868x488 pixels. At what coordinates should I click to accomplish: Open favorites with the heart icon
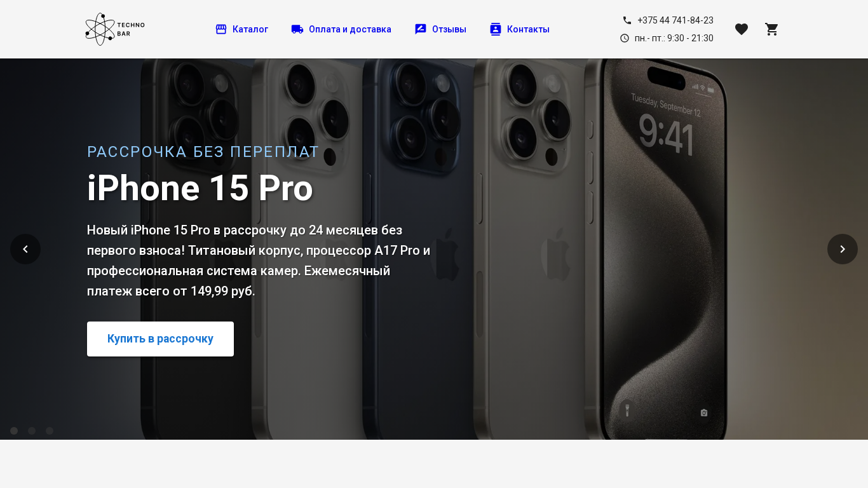tap(742, 29)
